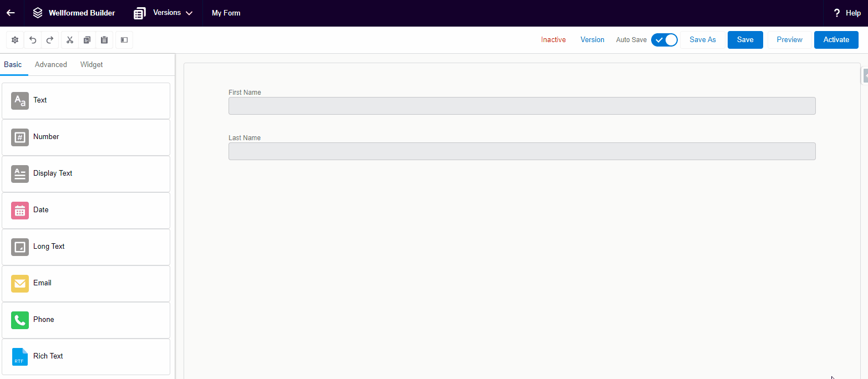This screenshot has width=868, height=379.
Task: Click the paste clipboard icon
Action: (104, 40)
